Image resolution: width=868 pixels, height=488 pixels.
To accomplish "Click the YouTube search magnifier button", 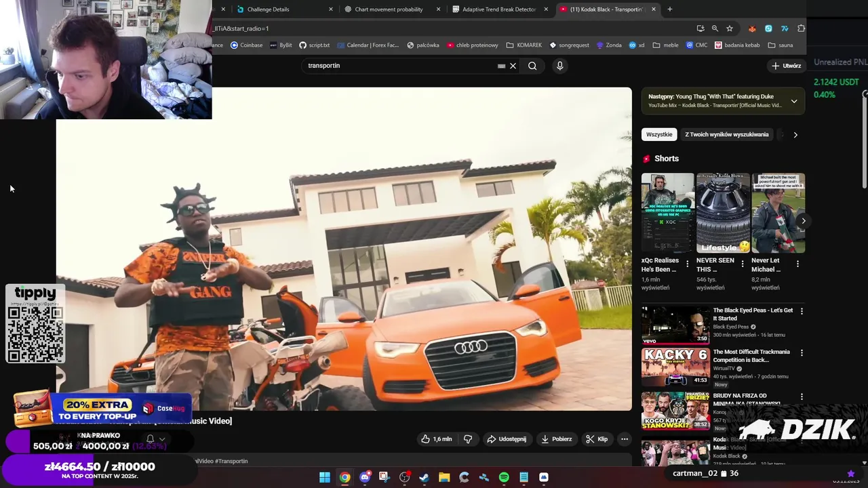I will click(532, 66).
